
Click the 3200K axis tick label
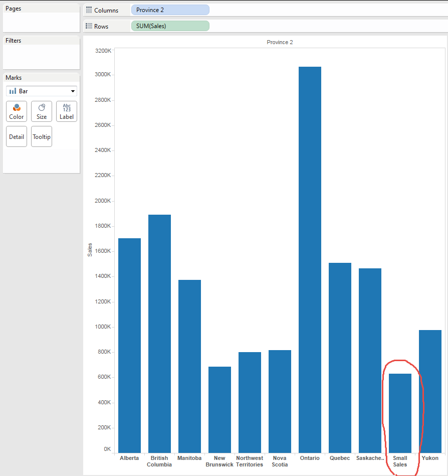coord(103,51)
